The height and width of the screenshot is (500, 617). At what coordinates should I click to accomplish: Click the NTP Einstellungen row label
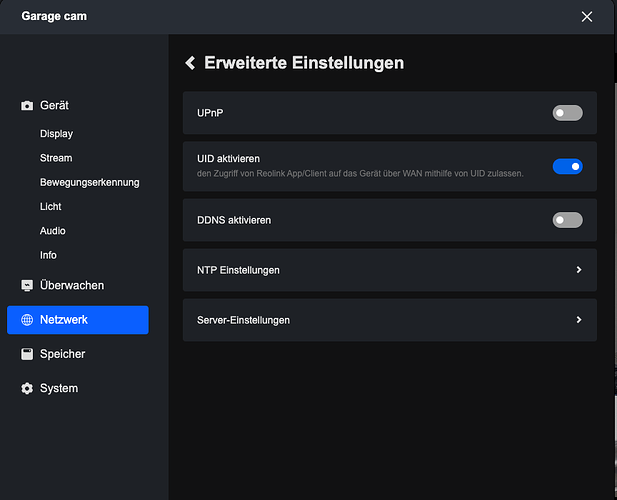(238, 270)
